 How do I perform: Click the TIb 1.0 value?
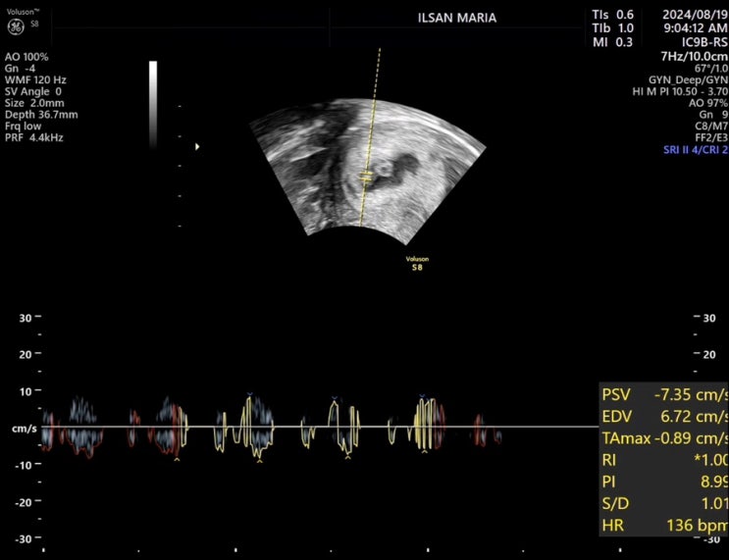tap(612, 28)
